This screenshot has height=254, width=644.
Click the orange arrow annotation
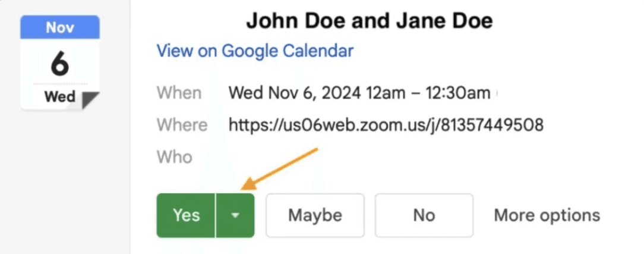[x=279, y=169]
